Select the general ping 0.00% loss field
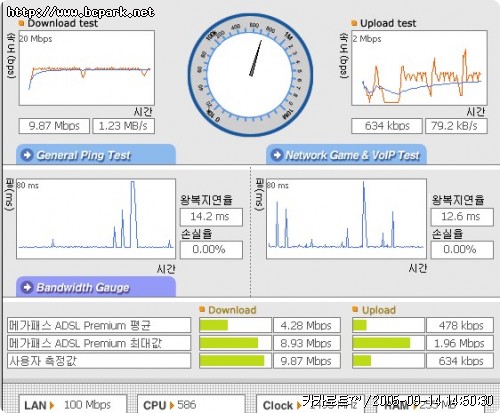Viewport: 500px width, 413px height. [211, 250]
